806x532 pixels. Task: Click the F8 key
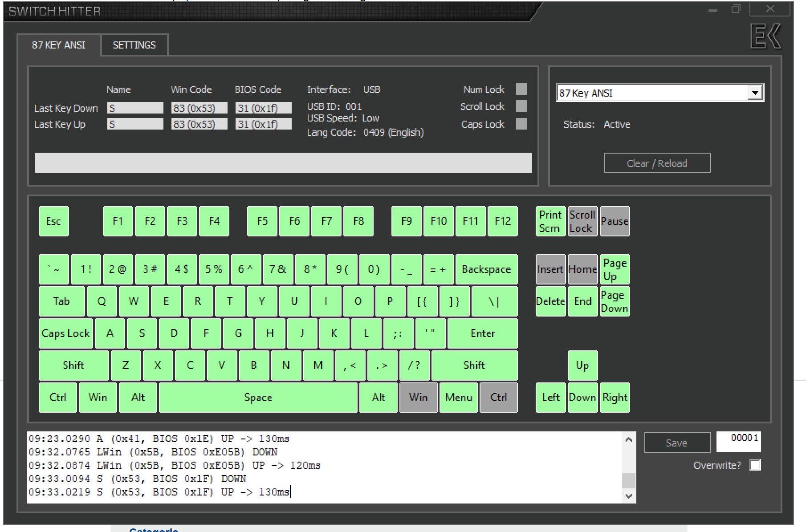(358, 221)
